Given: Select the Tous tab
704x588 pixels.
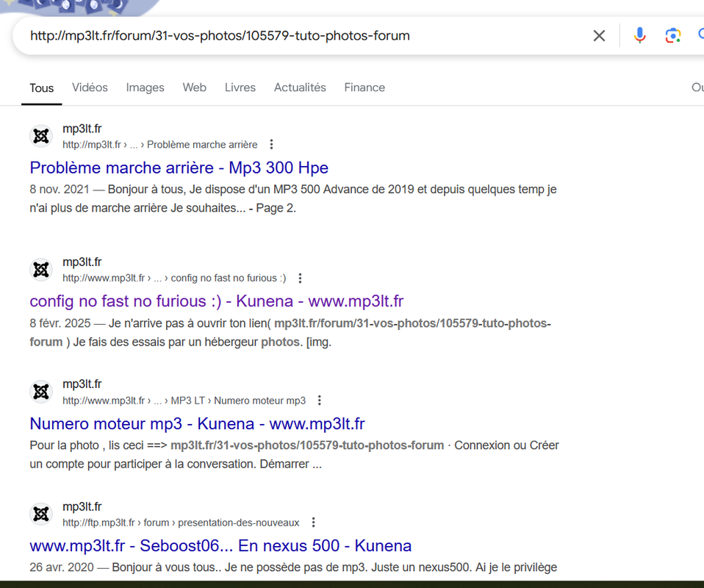Looking at the screenshot, I should (x=41, y=88).
